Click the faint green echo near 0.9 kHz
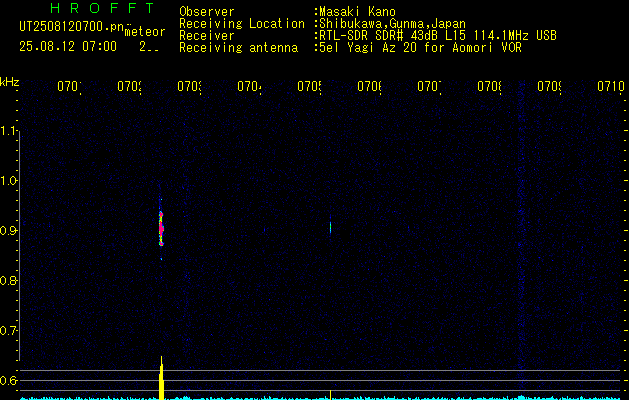Screen dimensions: 629x400 [x=330, y=227]
